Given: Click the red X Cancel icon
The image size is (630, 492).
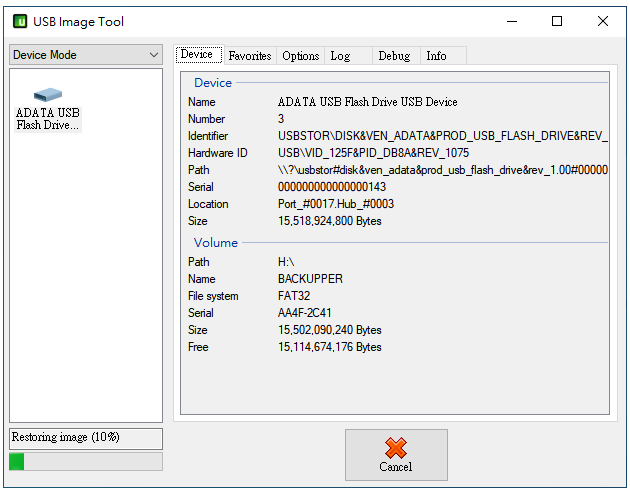Looking at the screenshot, I should [396, 448].
